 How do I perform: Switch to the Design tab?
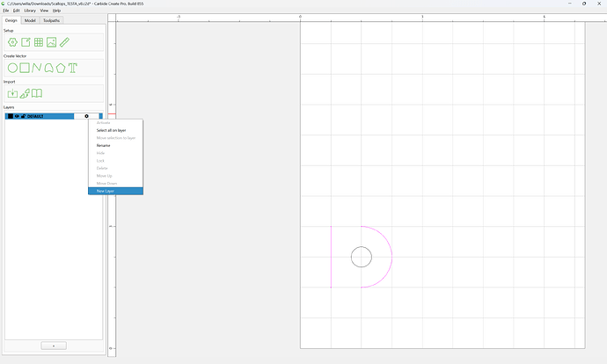pos(11,20)
